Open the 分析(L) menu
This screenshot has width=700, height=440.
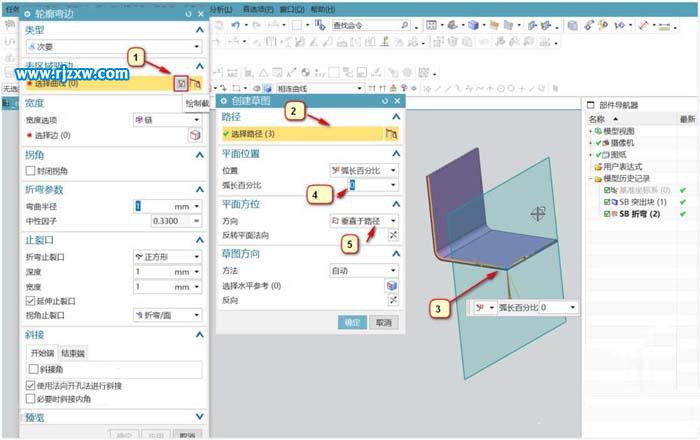click(221, 9)
